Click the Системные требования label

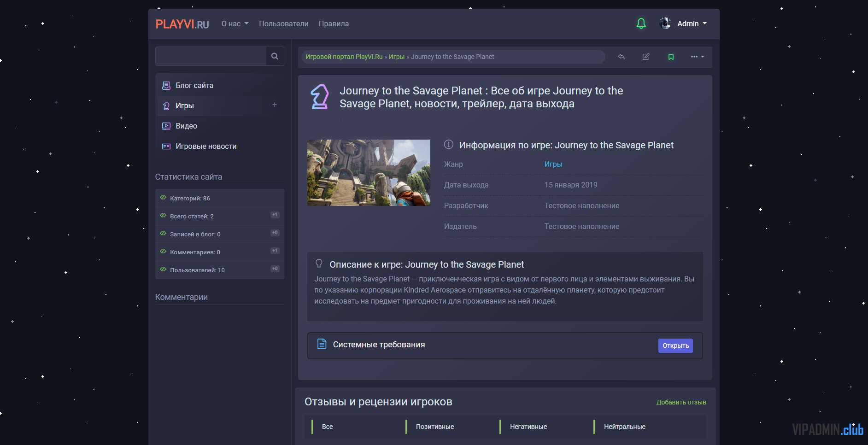pyautogui.click(x=379, y=345)
